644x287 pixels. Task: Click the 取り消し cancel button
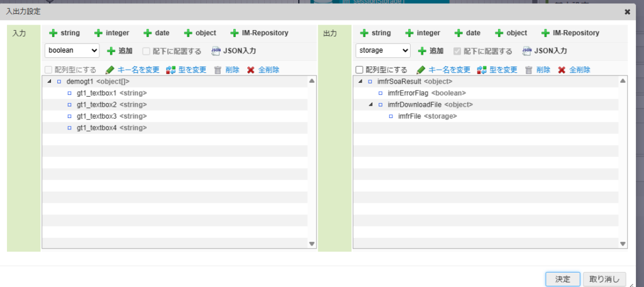click(604, 279)
